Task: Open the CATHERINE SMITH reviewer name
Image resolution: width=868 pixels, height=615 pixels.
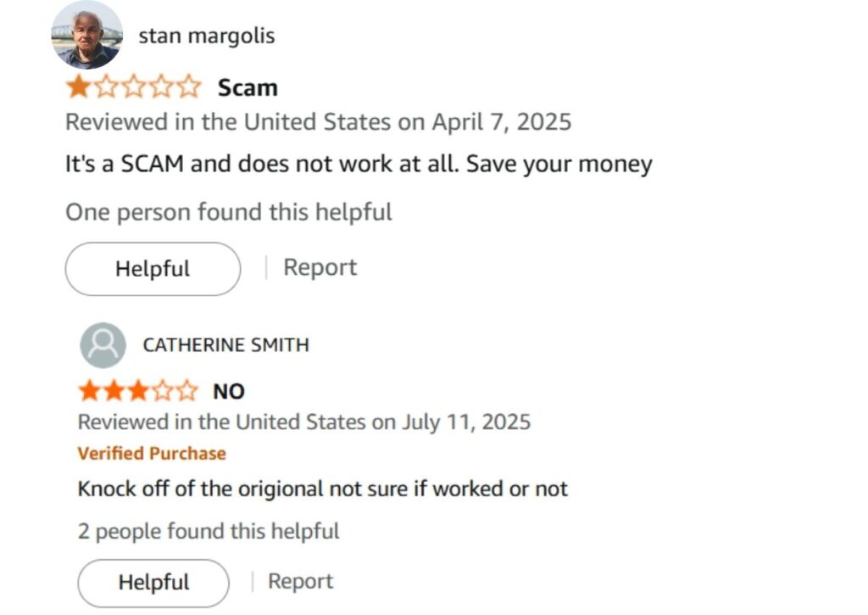Action: [x=225, y=345]
